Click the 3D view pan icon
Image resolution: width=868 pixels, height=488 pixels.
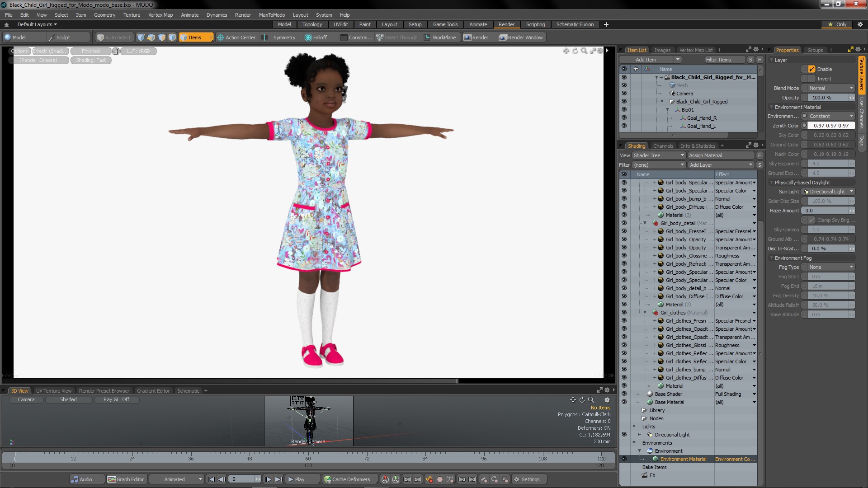(573, 400)
